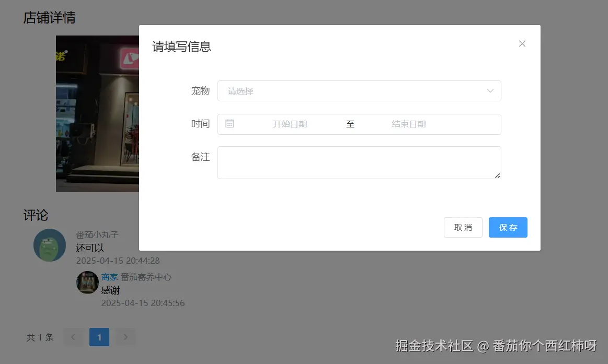The image size is (608, 364).
Task: Click the 番茄寄养中心 name text
Action: (146, 277)
